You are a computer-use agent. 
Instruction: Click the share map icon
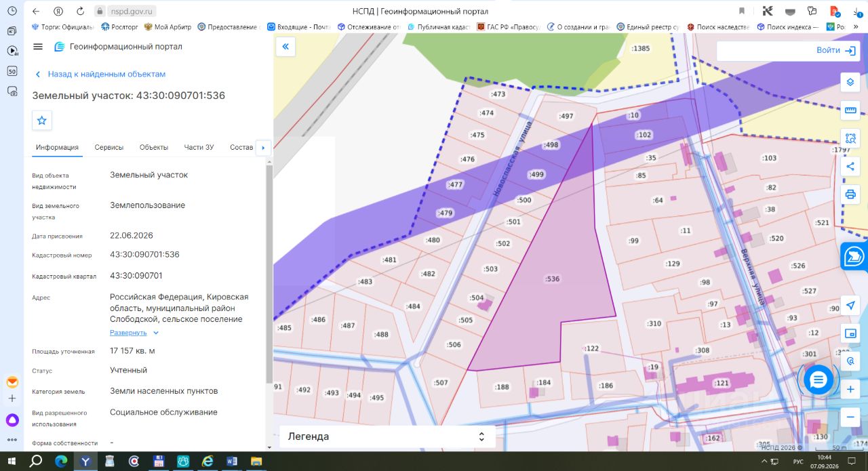pyautogui.click(x=850, y=166)
